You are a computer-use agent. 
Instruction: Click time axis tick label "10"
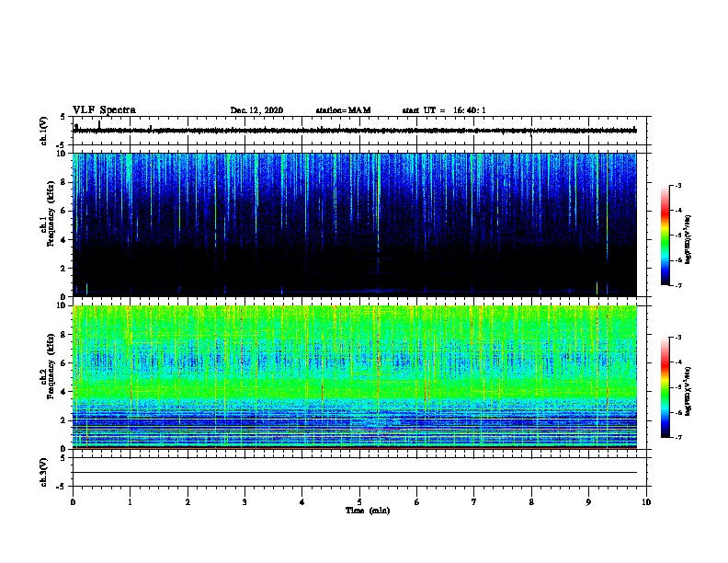[x=646, y=502]
